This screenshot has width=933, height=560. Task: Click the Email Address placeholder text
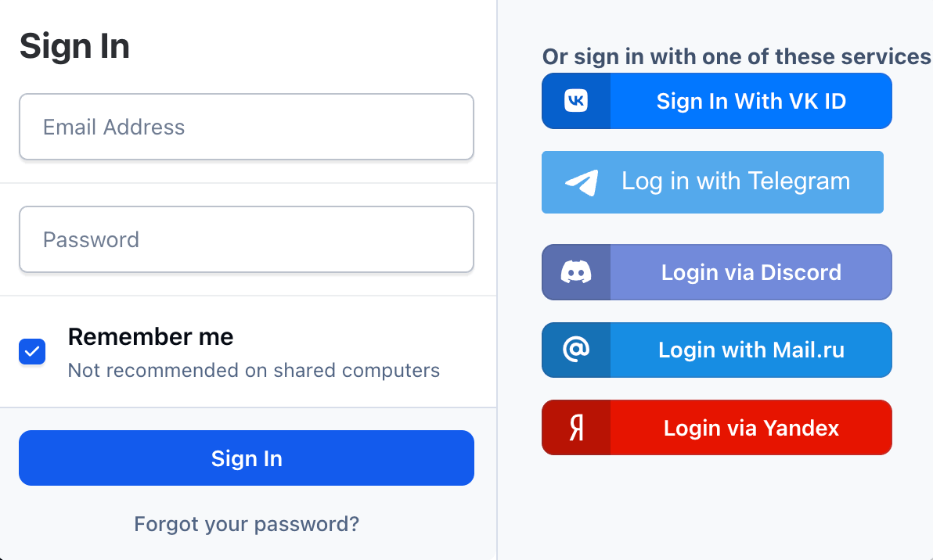[x=114, y=127]
